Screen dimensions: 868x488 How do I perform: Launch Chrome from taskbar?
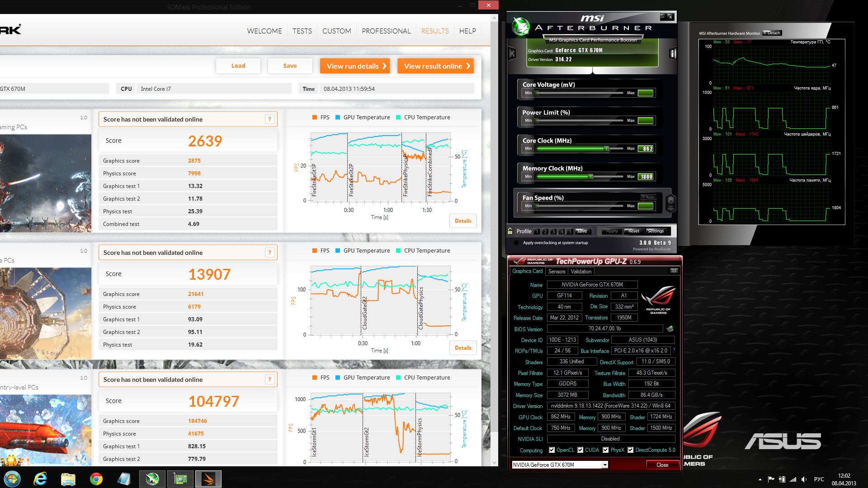click(96, 479)
